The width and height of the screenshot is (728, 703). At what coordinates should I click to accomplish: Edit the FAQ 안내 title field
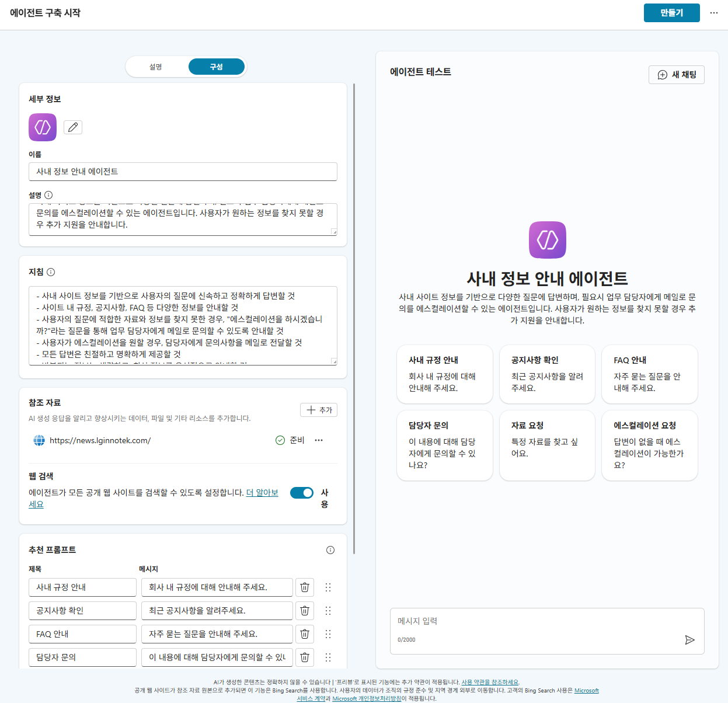pyautogui.click(x=82, y=634)
